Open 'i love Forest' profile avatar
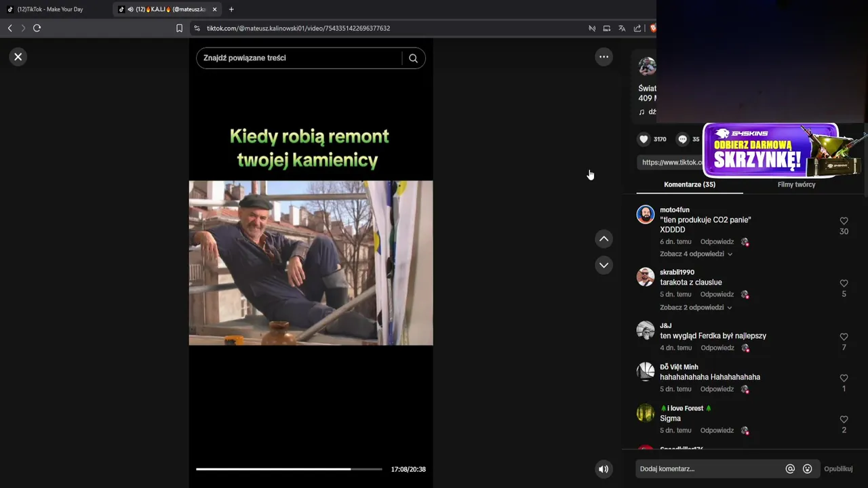 646,413
